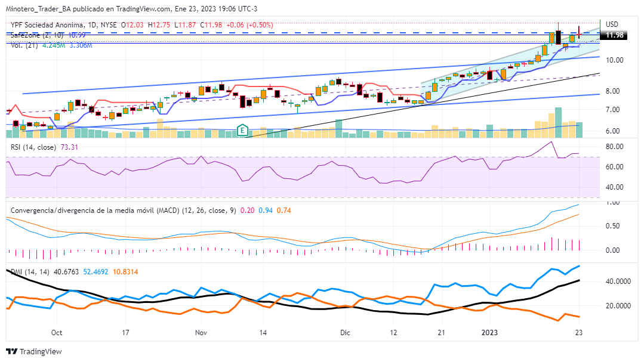Viewport: 644px width, 362px height.
Task: Click the '23' time axis date label
Action: [x=579, y=332]
